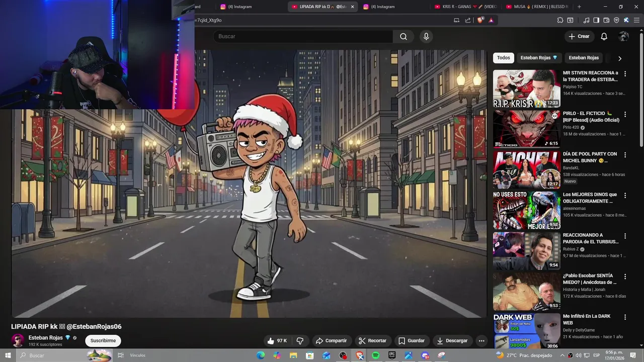Open Esteban Rojas channel name link

click(46, 338)
